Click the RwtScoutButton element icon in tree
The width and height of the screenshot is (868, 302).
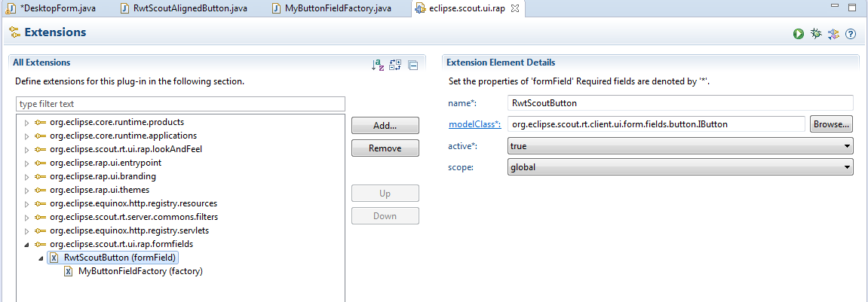54,258
